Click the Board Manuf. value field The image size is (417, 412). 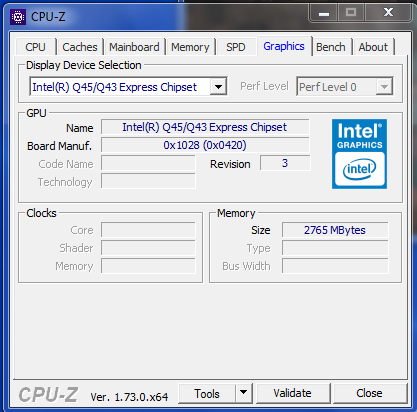205,145
